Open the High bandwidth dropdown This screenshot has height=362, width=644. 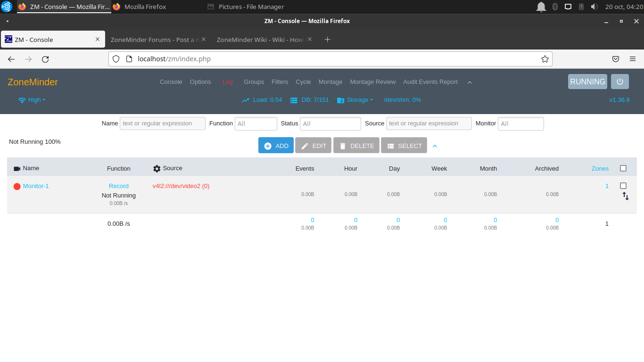36,100
